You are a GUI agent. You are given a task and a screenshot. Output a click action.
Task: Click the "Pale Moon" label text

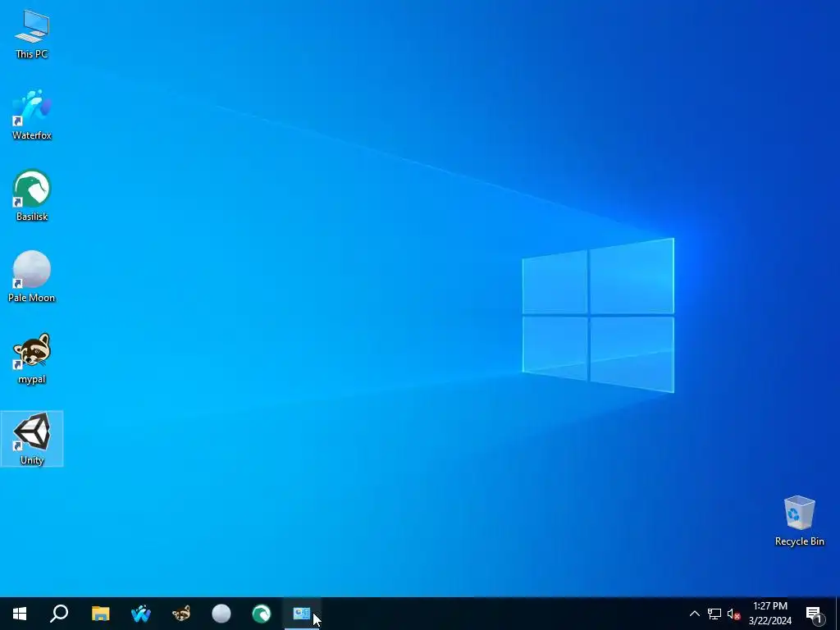click(x=32, y=298)
